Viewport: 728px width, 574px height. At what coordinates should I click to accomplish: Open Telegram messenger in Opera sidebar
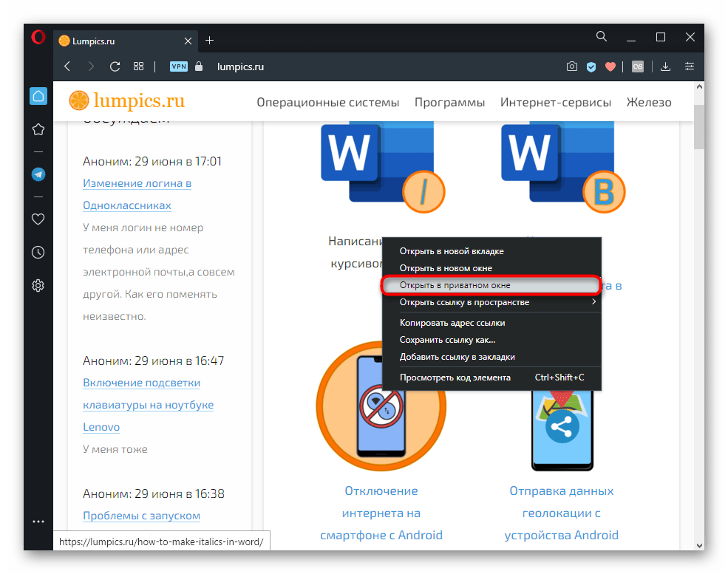(38, 174)
